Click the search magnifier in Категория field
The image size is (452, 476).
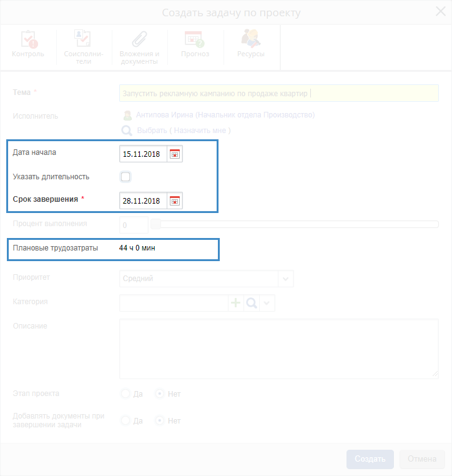(251, 303)
